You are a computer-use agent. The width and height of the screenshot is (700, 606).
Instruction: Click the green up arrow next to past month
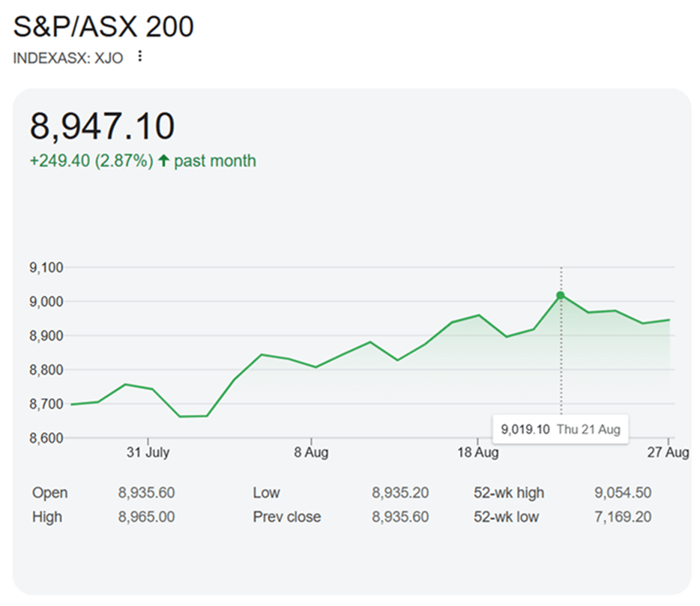tap(164, 160)
